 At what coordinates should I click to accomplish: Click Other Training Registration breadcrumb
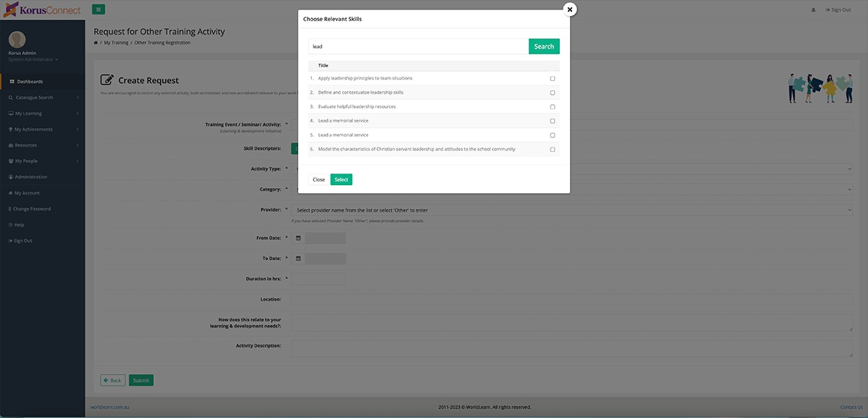click(163, 43)
